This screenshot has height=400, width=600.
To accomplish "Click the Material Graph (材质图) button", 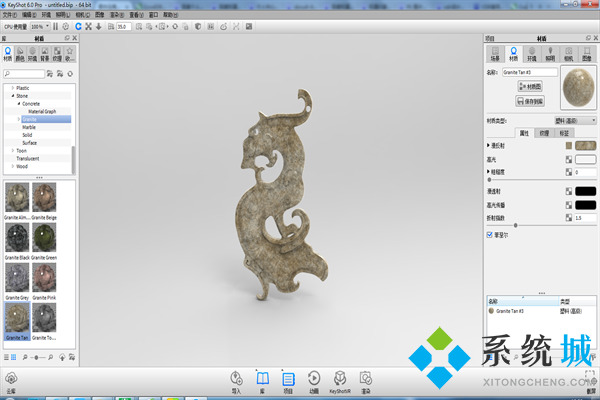I will click(x=530, y=87).
